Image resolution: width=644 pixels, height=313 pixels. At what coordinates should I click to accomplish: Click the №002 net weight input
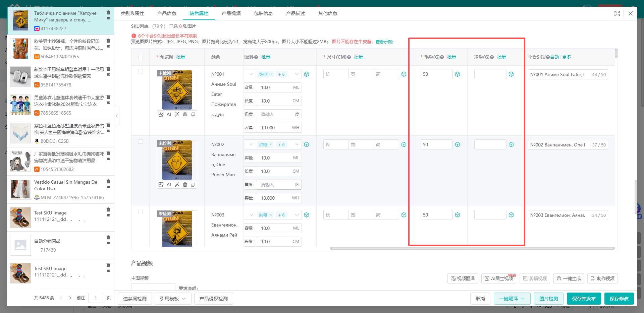pyautogui.click(x=490, y=144)
